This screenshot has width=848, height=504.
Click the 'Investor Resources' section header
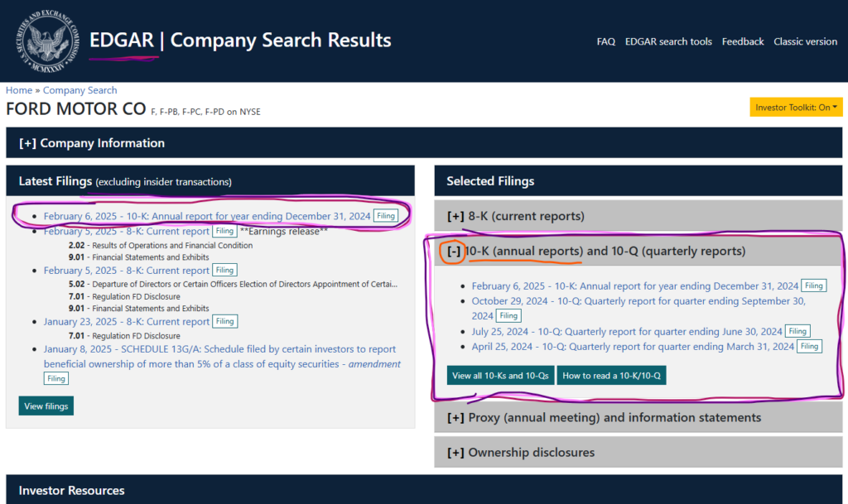pos(424,489)
